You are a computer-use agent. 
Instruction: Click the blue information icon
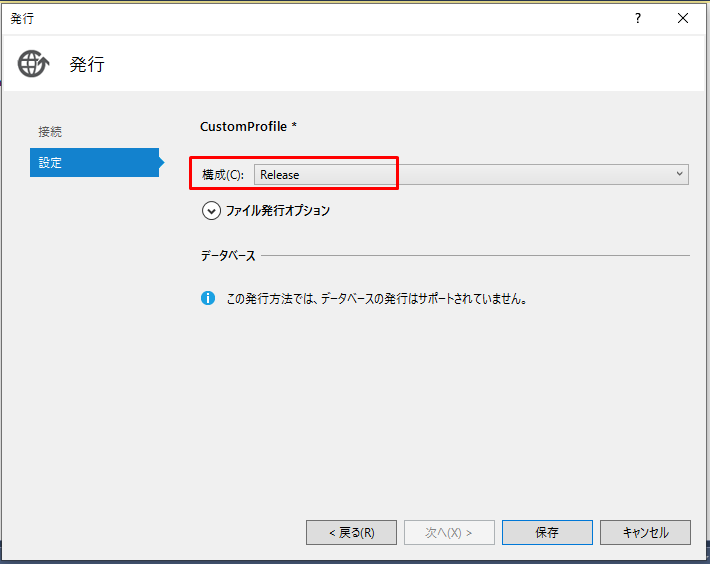coord(208,298)
